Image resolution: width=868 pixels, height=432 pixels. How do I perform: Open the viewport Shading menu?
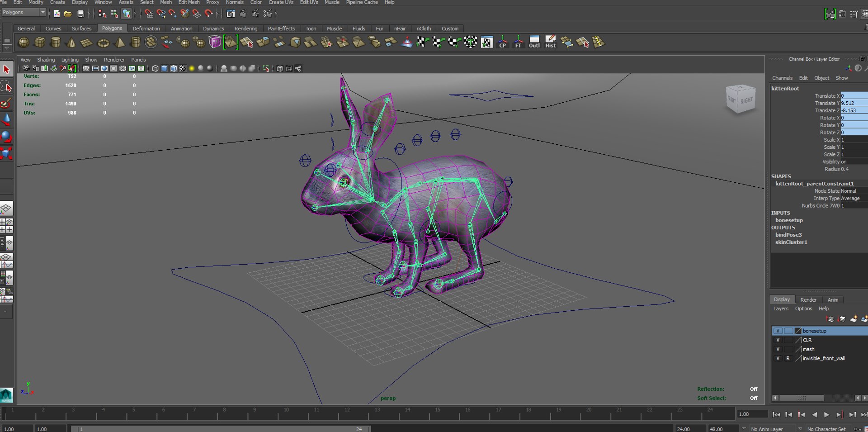46,60
